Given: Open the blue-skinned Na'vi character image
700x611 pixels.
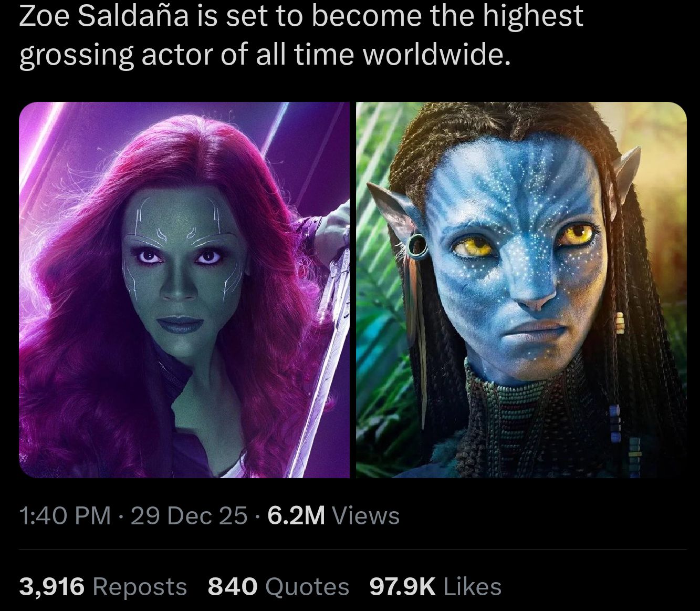Looking at the screenshot, I should pos(521,290).
